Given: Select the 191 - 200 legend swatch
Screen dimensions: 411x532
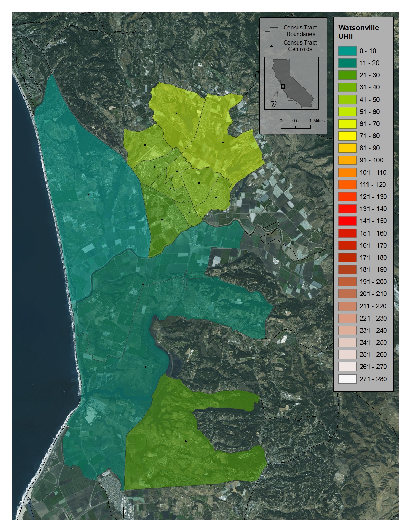Looking at the screenshot, I should [x=347, y=282].
